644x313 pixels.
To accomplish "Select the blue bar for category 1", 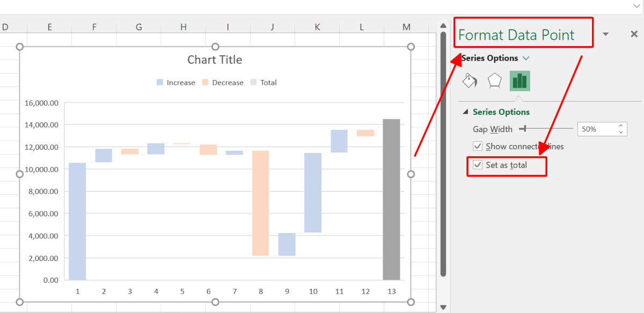I will 77,221.
